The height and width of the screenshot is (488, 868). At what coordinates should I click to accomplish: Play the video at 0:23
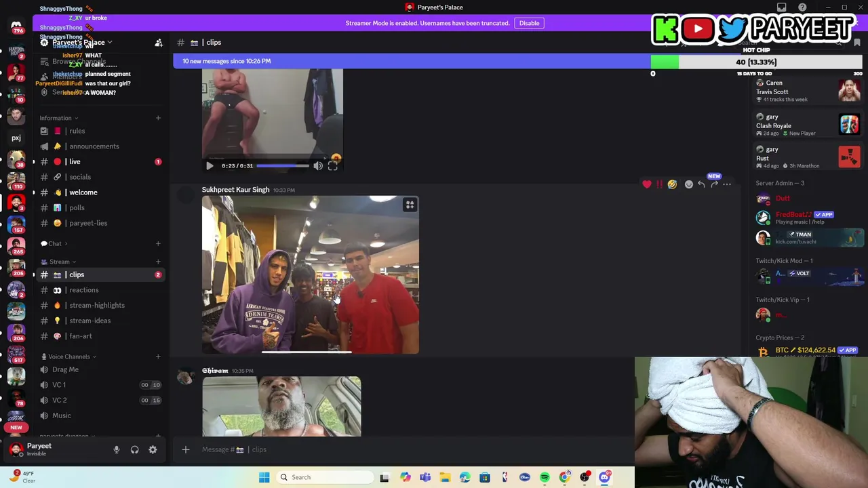tap(210, 165)
